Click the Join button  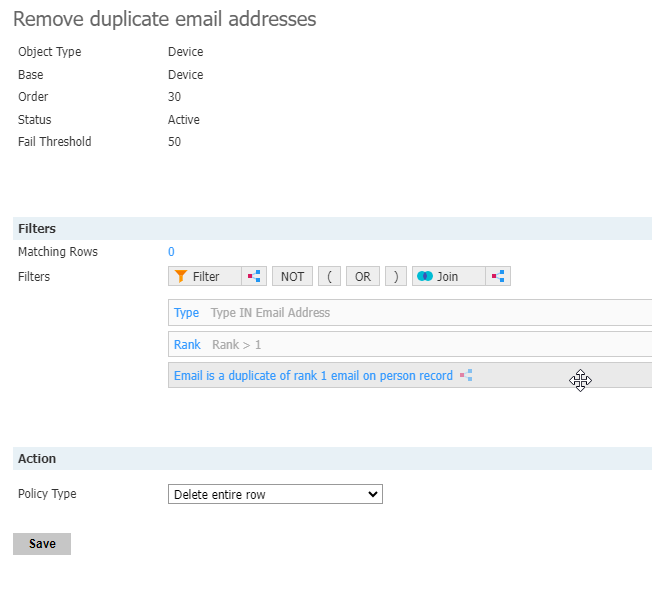(x=449, y=276)
